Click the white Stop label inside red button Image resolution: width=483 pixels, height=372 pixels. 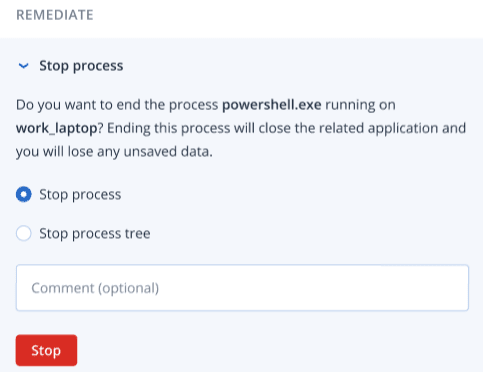(46, 351)
